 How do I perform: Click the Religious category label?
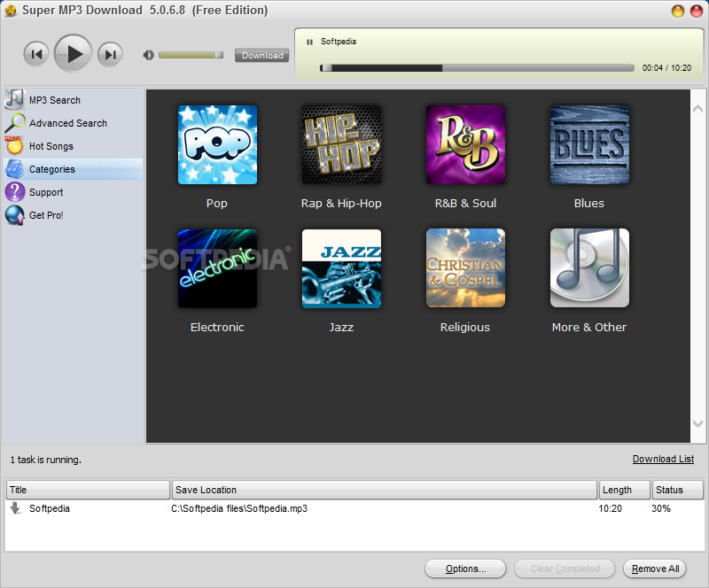464,328
